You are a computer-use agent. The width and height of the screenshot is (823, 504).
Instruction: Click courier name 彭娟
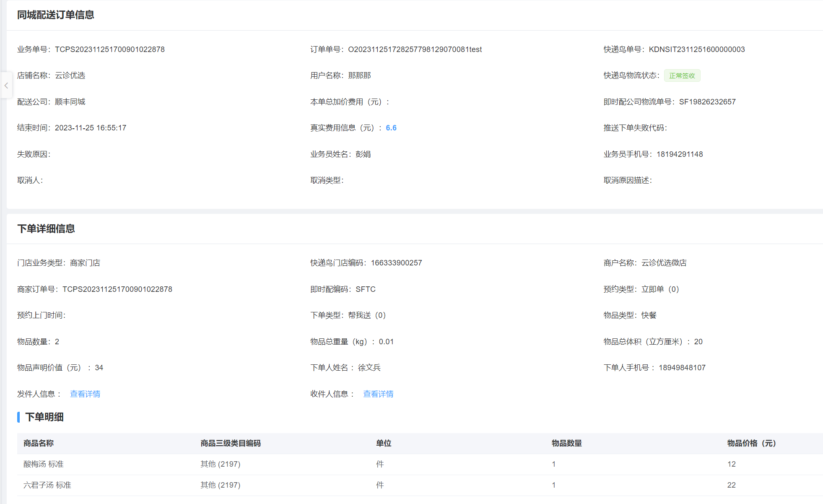[363, 154]
